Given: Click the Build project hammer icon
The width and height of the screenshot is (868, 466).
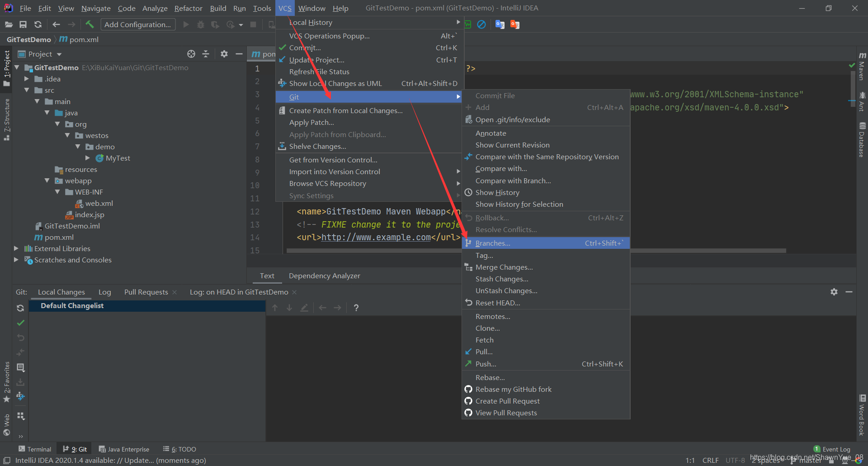Looking at the screenshot, I should click(90, 24).
